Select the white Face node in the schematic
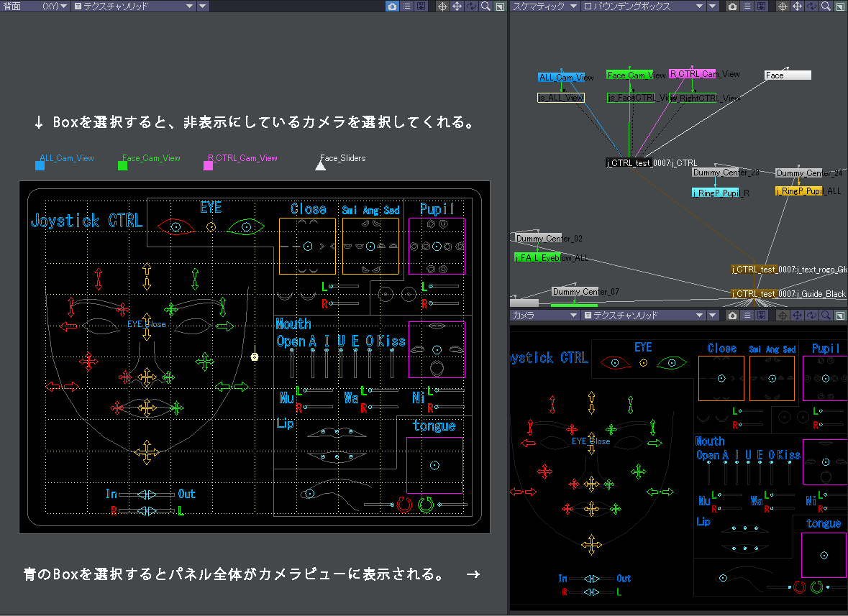 (787, 75)
